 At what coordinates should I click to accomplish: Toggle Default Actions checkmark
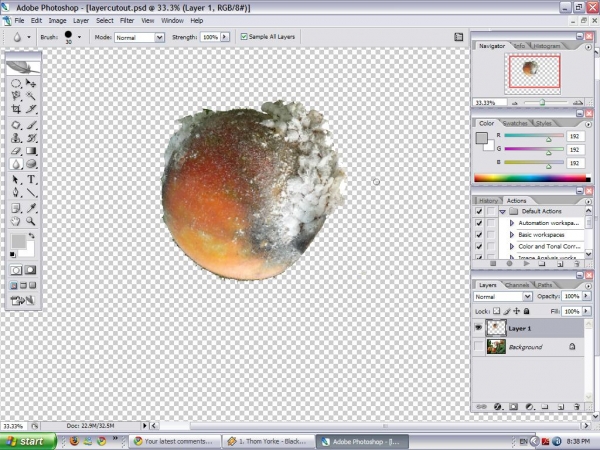pyautogui.click(x=478, y=211)
